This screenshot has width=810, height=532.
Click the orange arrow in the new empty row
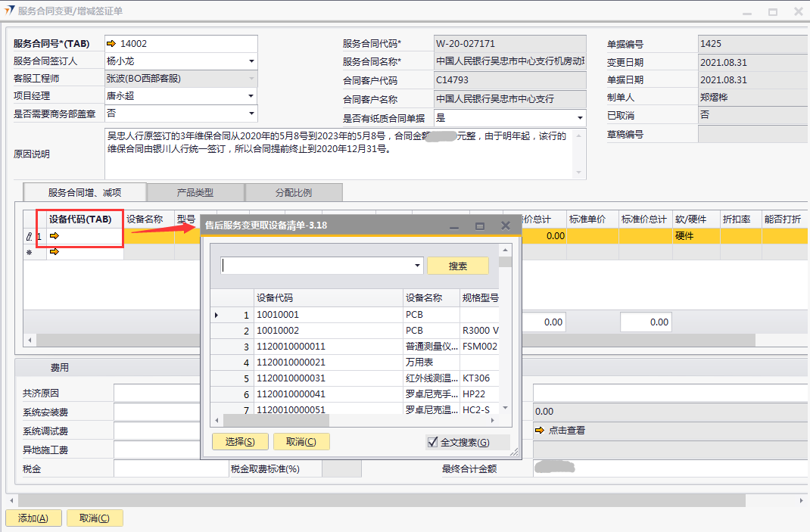pos(55,252)
